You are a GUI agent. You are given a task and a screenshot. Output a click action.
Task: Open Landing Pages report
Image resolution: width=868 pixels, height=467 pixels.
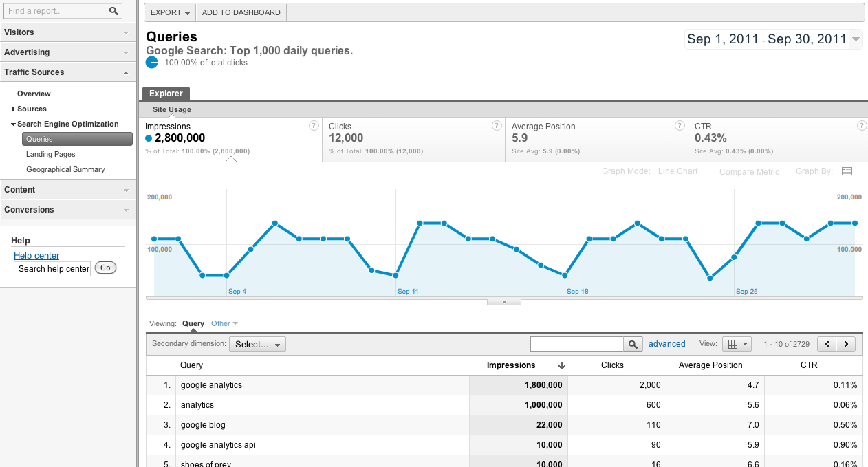point(51,154)
